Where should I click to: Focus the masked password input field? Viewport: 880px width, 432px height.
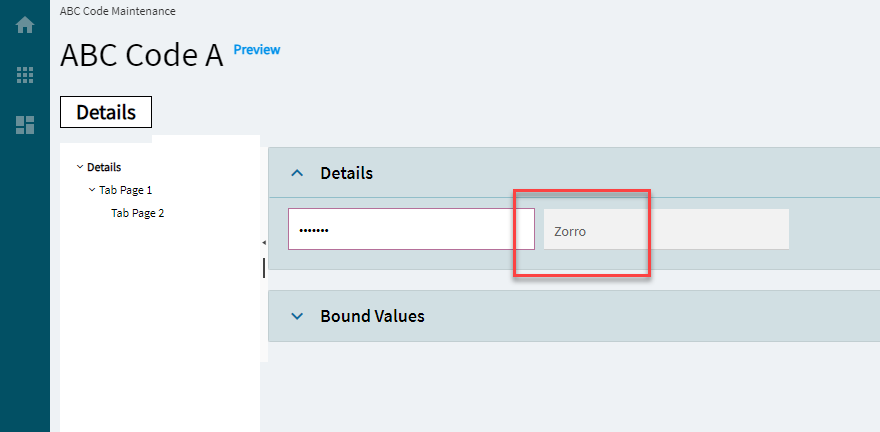pos(411,229)
